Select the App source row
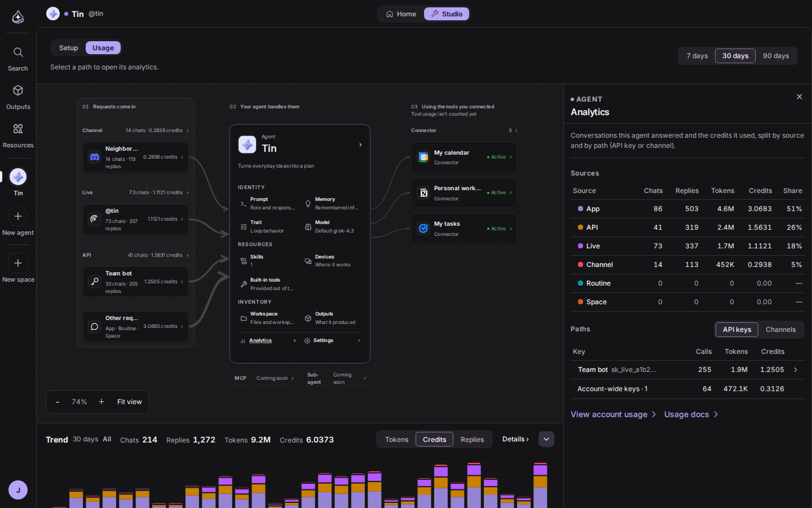Viewport: 812px width, 508px height. click(687, 209)
